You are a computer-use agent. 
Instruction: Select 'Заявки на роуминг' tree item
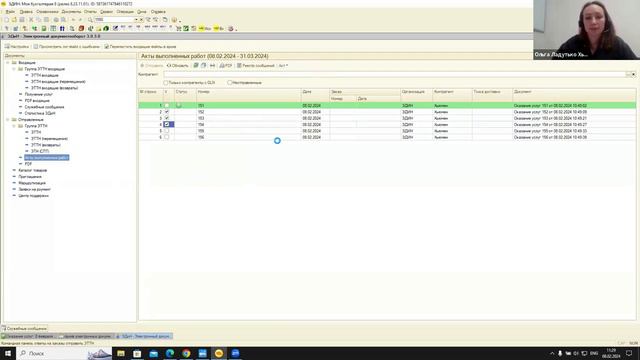[34, 189]
